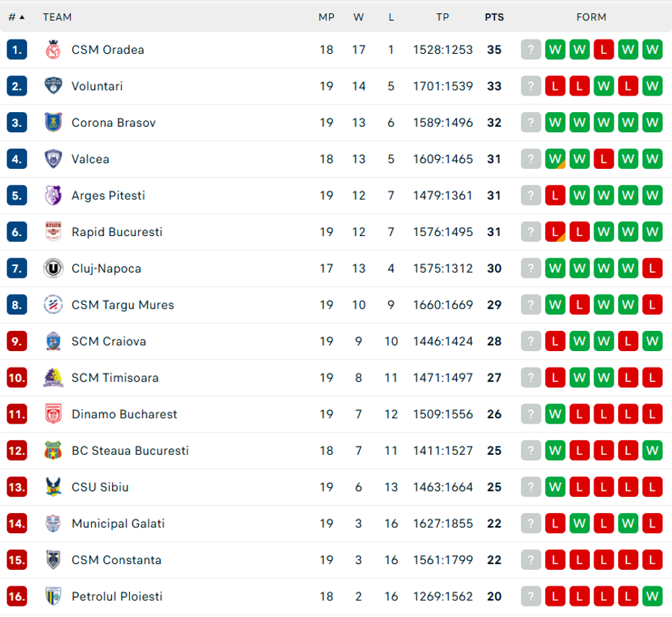Click the Dinamo Bucharest red logo

click(53, 414)
